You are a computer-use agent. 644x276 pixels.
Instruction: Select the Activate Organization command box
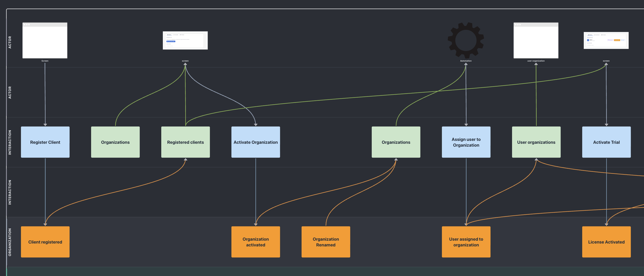(x=256, y=142)
